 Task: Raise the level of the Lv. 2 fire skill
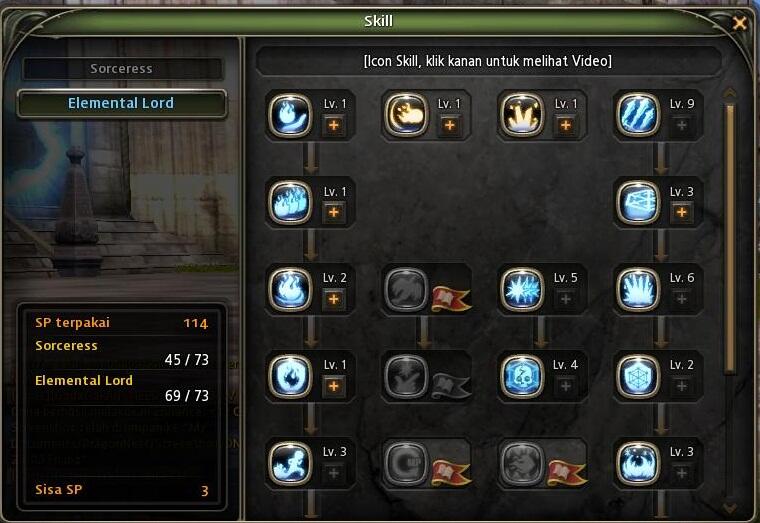[334, 299]
